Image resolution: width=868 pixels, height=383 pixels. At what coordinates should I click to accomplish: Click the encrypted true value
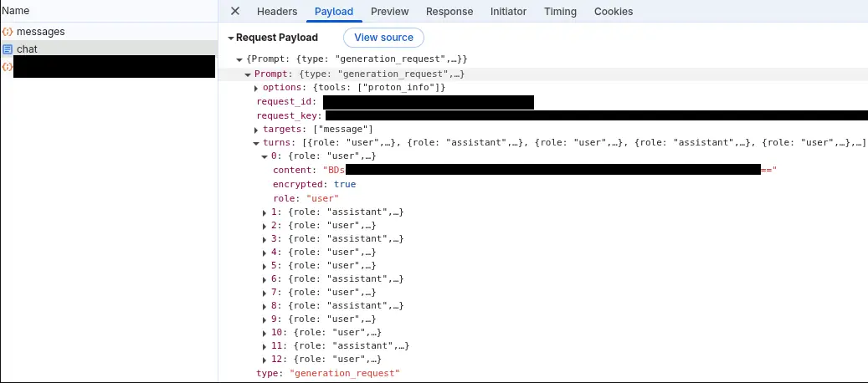(x=344, y=184)
